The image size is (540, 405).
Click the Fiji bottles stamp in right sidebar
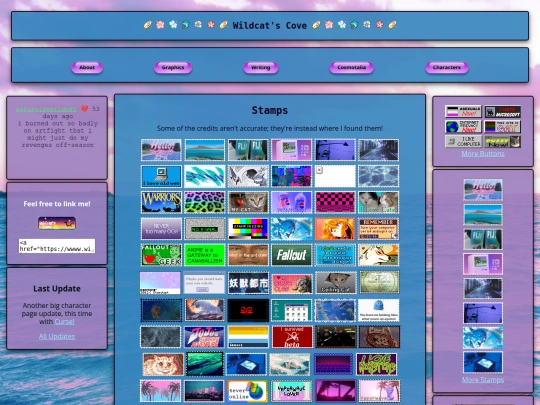coord(483,239)
